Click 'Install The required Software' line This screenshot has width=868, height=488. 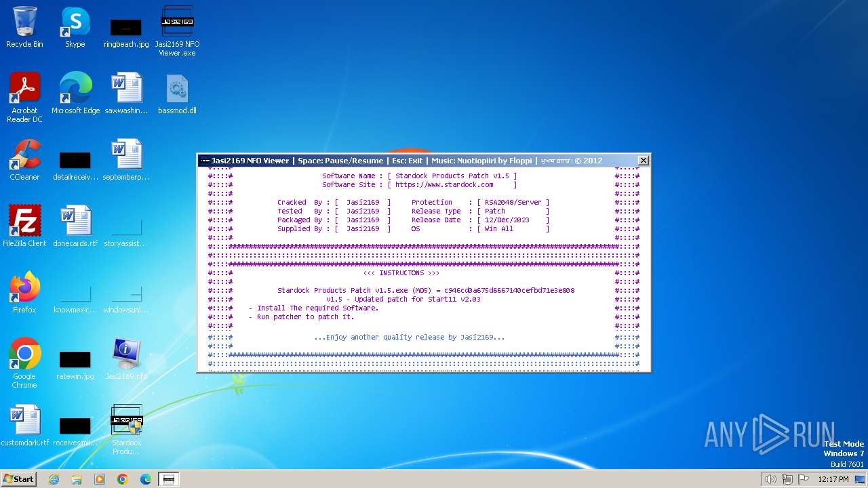click(x=313, y=308)
